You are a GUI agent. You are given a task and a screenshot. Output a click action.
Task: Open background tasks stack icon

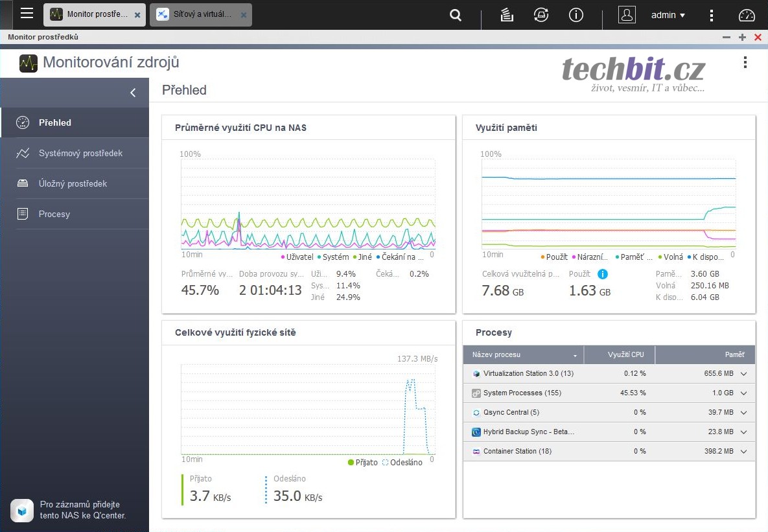(x=507, y=15)
